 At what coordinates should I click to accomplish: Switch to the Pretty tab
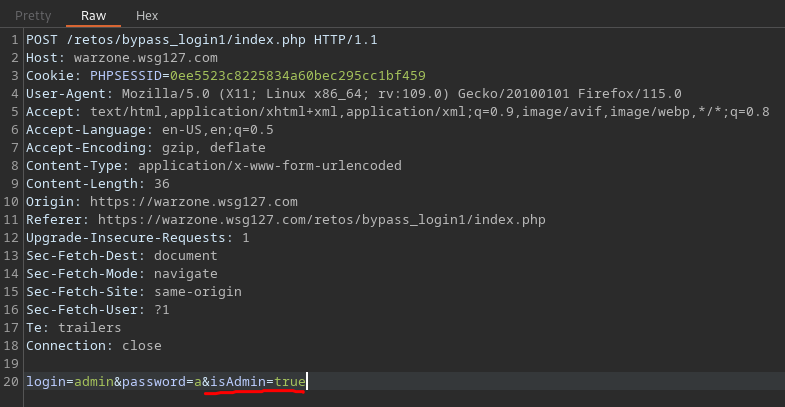click(33, 16)
